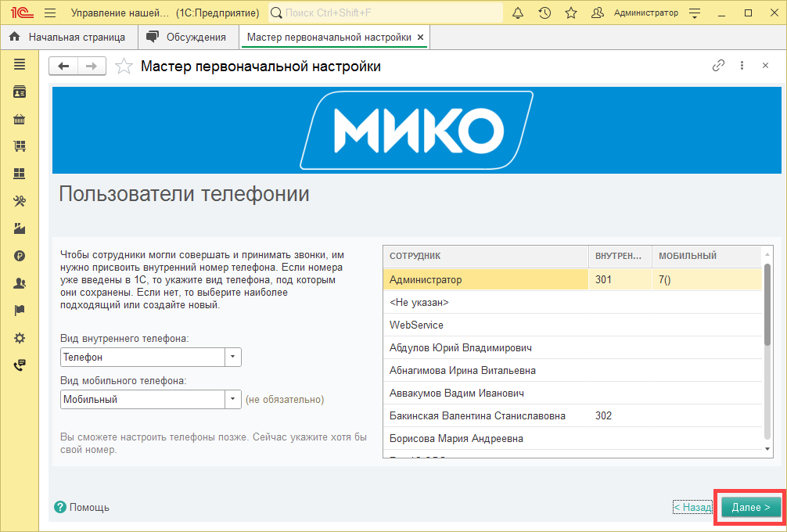Open the history clock icon in the top bar
Viewport: 787px width, 532px height.
[544, 13]
